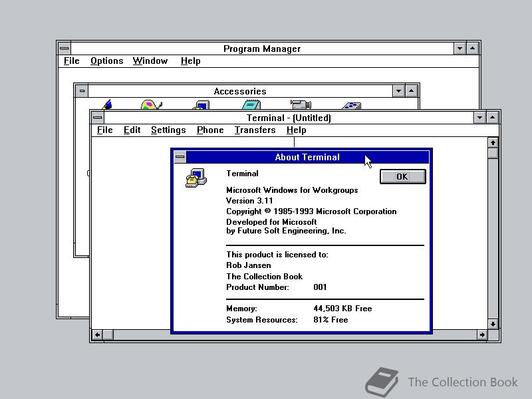Dismiss the About Terminal dialog with OK
532x399 pixels.
coord(402,176)
